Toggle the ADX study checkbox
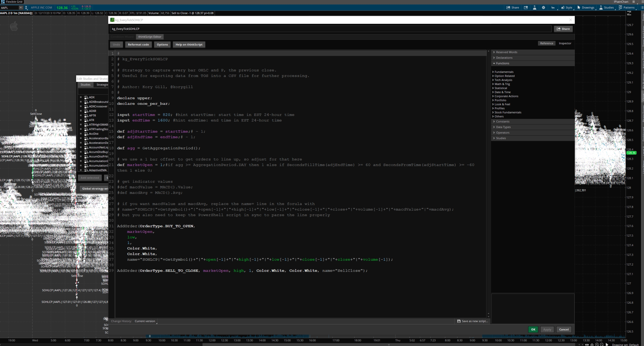Viewport: 644px width, 346px height. (x=81, y=97)
